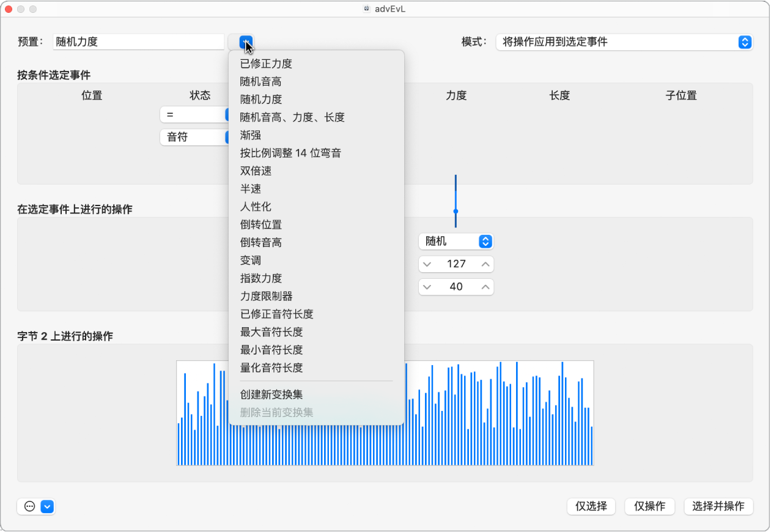
Task: Click the preset action arrows icon beside 预置 field
Action: pos(245,42)
